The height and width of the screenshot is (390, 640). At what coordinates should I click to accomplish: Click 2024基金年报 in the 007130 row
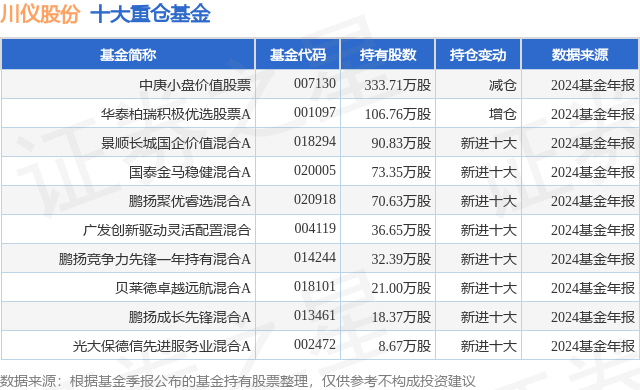point(593,85)
